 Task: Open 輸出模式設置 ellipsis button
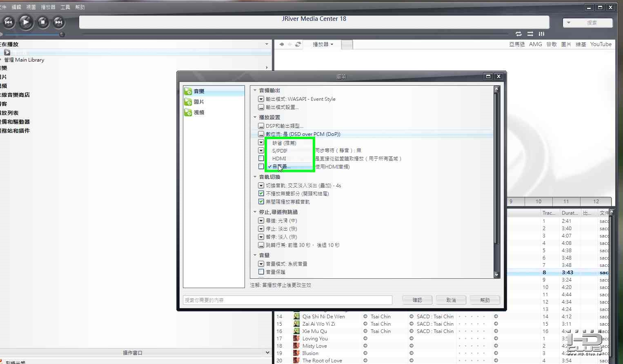[261, 107]
